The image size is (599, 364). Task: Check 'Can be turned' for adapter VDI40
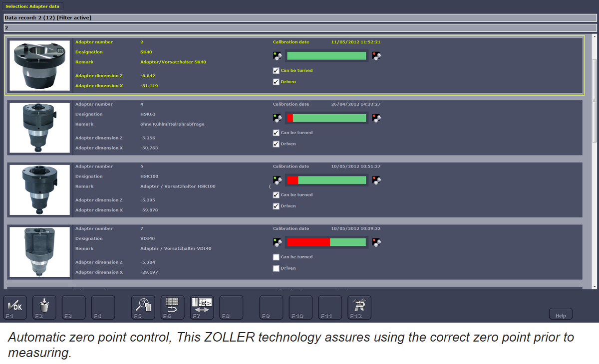point(276,257)
